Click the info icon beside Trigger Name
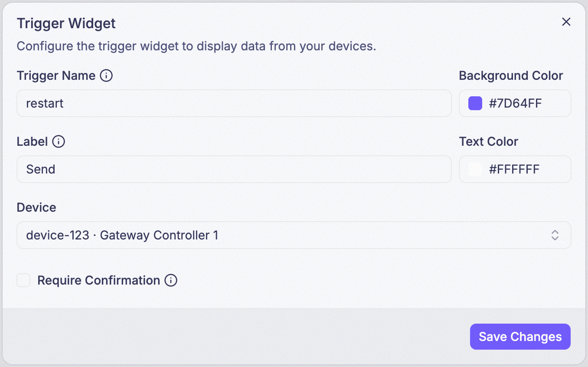 tap(106, 76)
